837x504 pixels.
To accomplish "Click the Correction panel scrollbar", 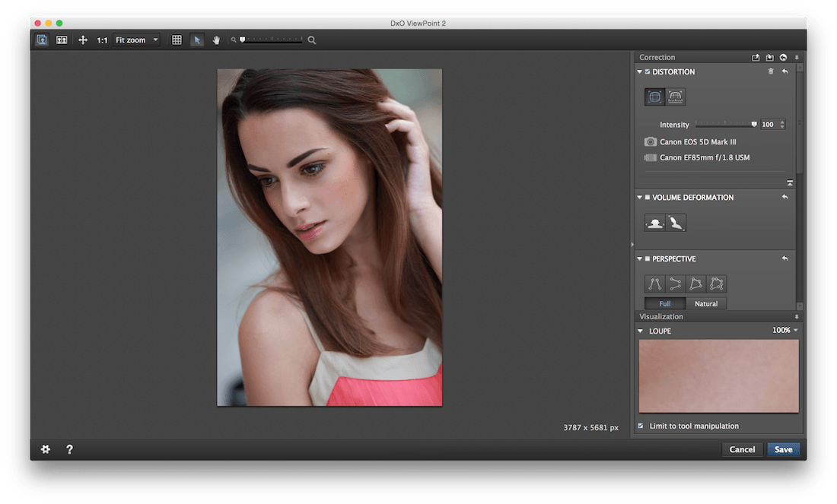I will click(799, 122).
